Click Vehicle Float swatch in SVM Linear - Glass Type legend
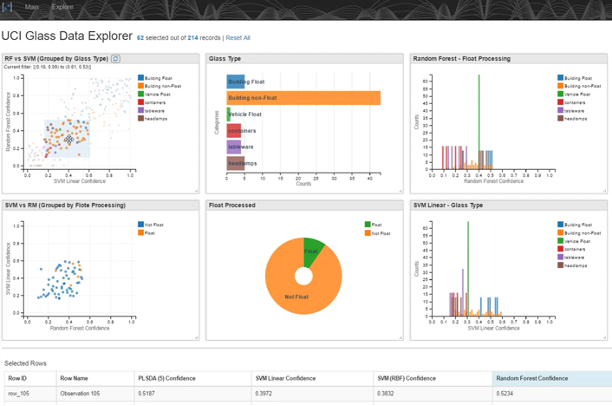612x406 pixels. [x=560, y=241]
